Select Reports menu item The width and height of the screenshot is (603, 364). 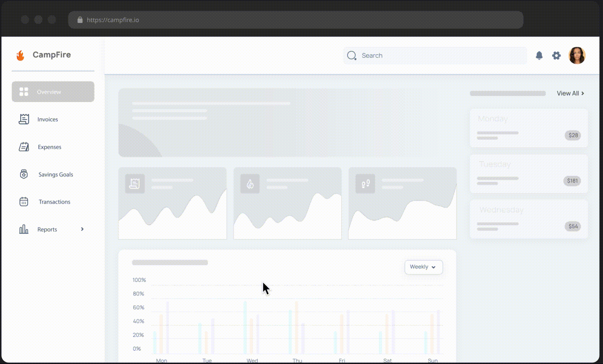point(47,229)
